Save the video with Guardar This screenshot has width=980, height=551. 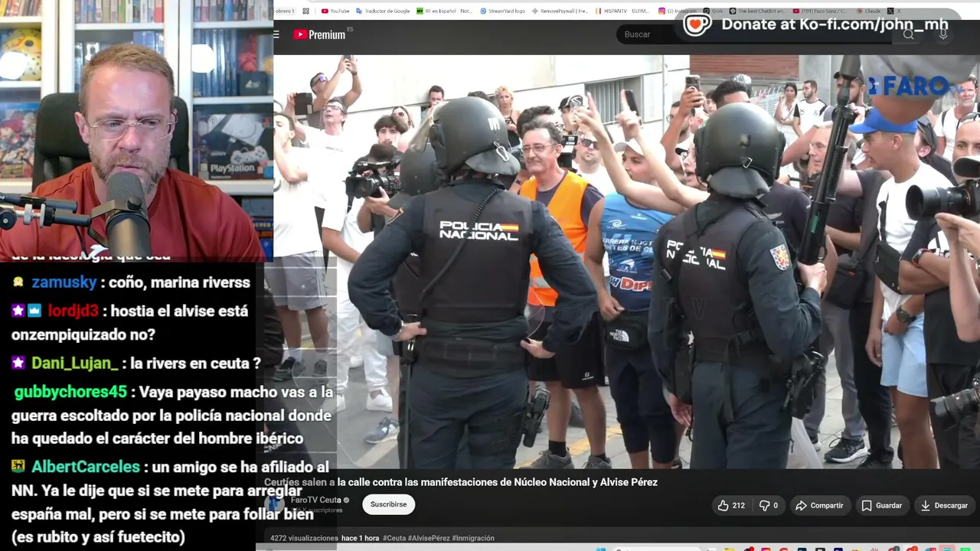(x=881, y=505)
